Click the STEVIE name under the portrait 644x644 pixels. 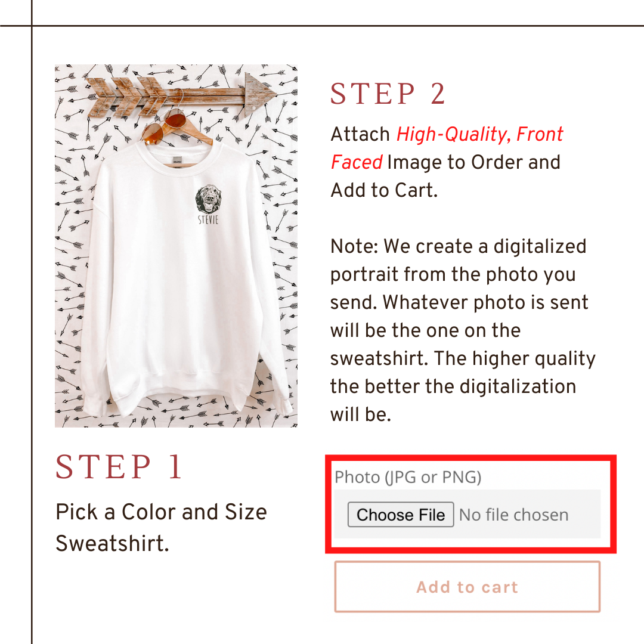[208, 220]
